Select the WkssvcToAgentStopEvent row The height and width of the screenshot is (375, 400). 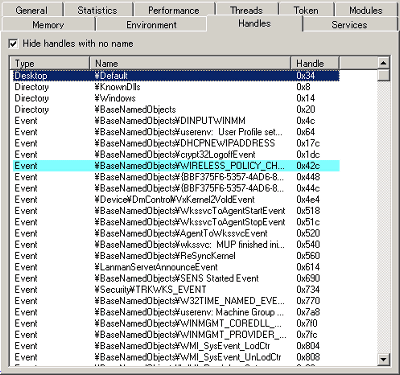click(176, 222)
